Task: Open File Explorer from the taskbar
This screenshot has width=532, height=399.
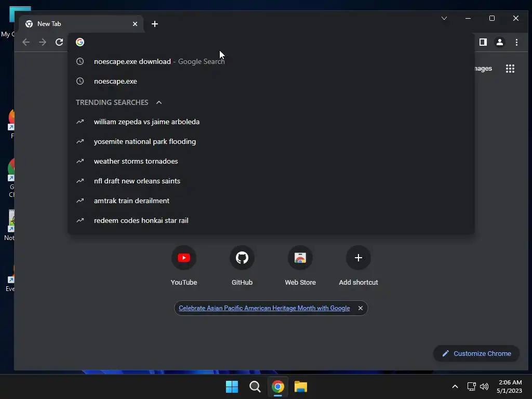Action: [x=301, y=387]
